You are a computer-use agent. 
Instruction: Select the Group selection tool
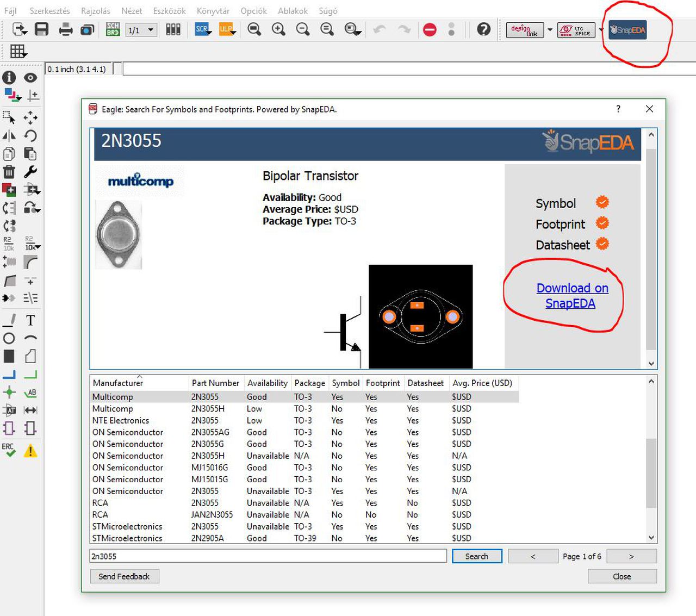coord(9,117)
